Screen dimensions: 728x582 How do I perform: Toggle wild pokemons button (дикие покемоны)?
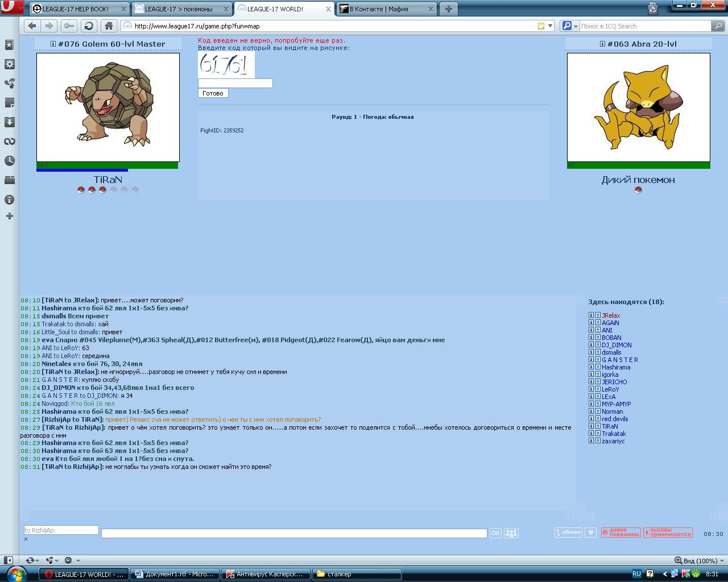pos(621,533)
